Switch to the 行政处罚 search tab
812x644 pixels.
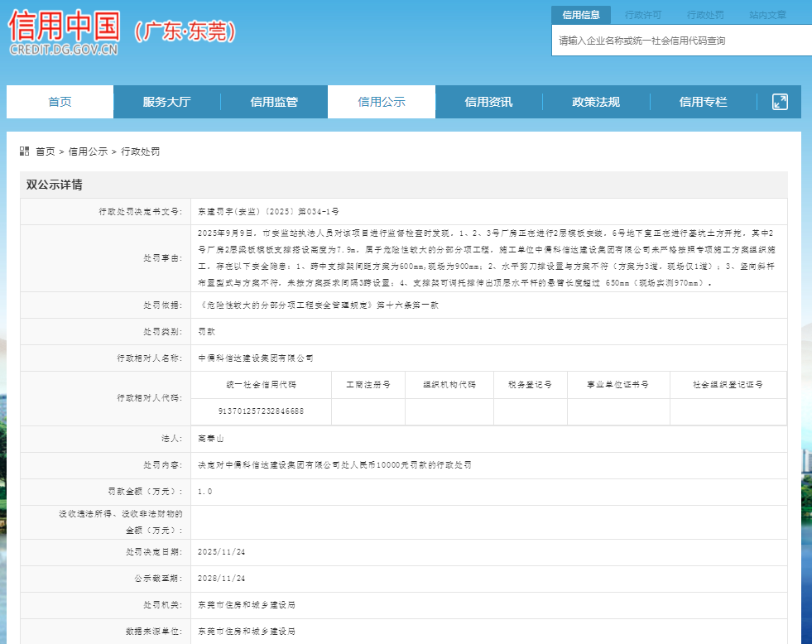pos(705,15)
